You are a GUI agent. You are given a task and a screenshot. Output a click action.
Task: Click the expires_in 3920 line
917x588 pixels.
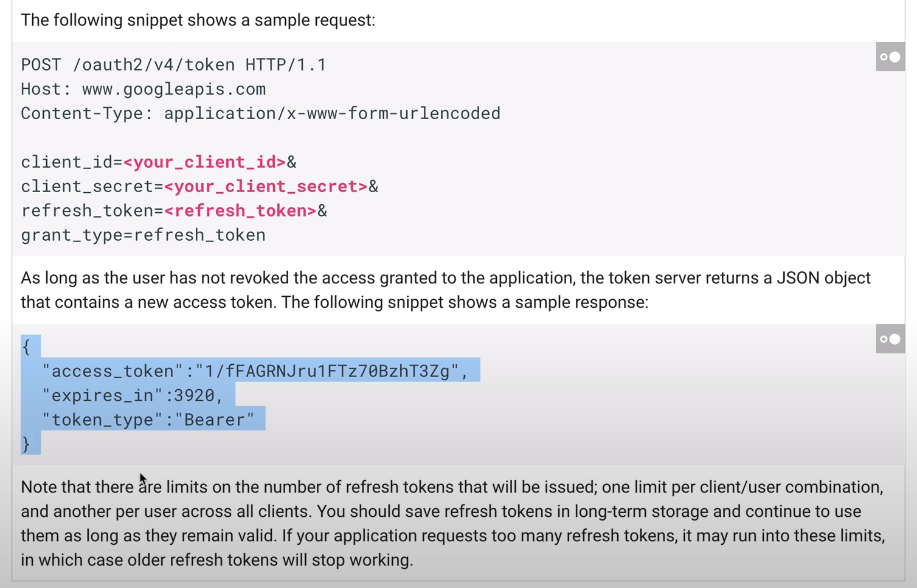pos(133,396)
